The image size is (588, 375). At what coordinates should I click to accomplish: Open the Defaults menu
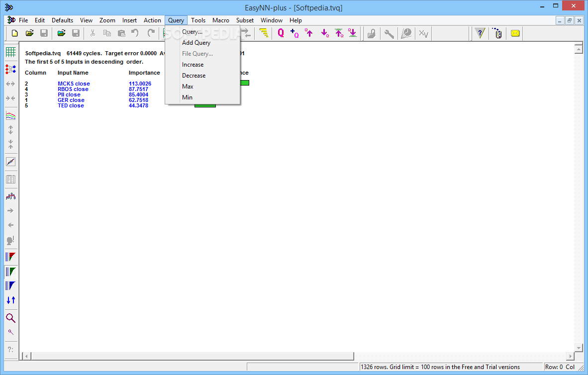tap(62, 20)
